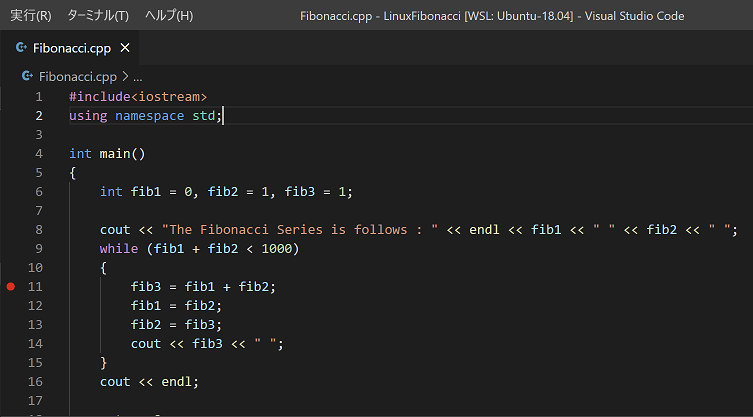Click 'endl' on line 8
The height and width of the screenshot is (417, 753).
point(484,230)
